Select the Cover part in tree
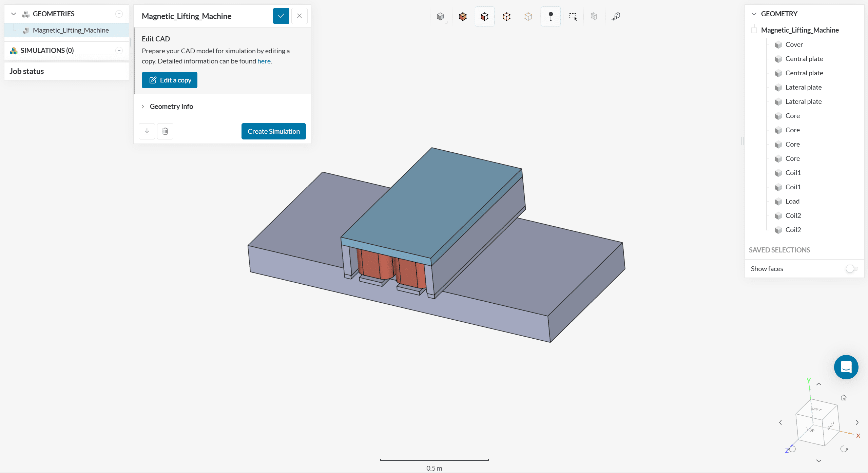 pos(794,44)
